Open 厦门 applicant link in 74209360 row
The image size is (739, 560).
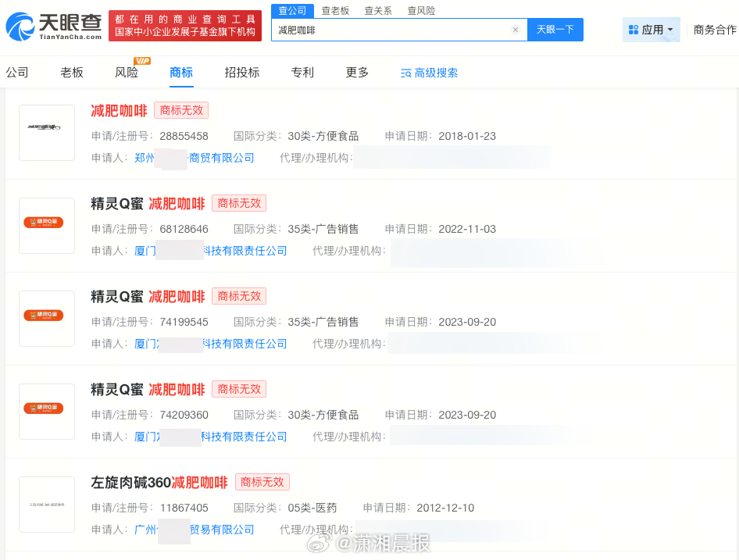point(211,437)
